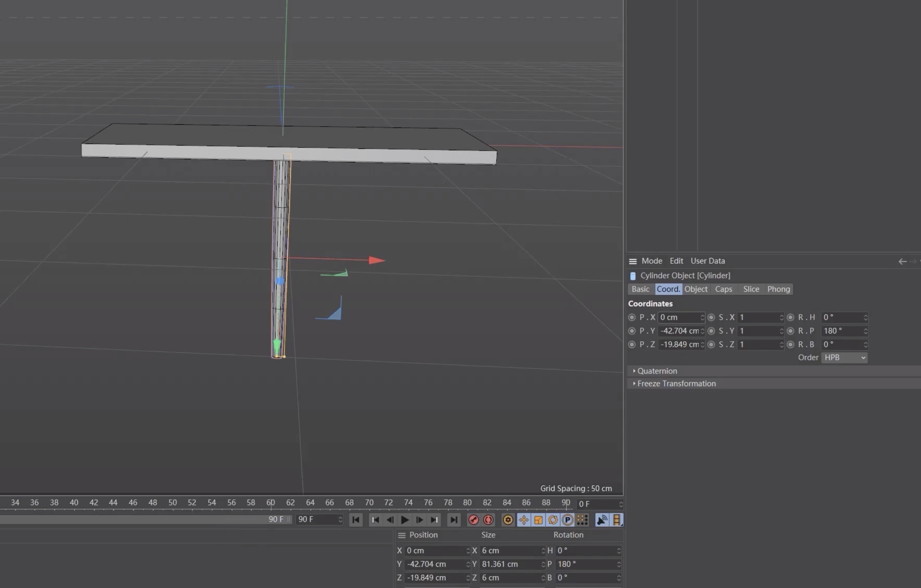921x588 pixels.
Task: Toggle the P.Y animation circle
Action: pos(632,331)
